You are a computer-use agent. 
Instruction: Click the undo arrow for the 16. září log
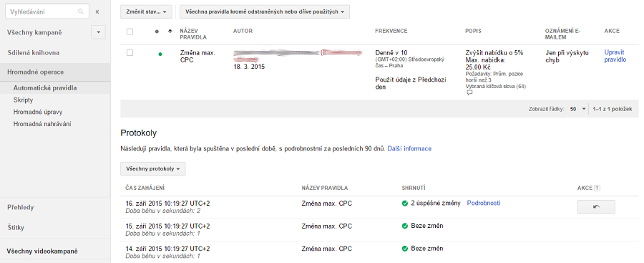pyautogui.click(x=596, y=206)
